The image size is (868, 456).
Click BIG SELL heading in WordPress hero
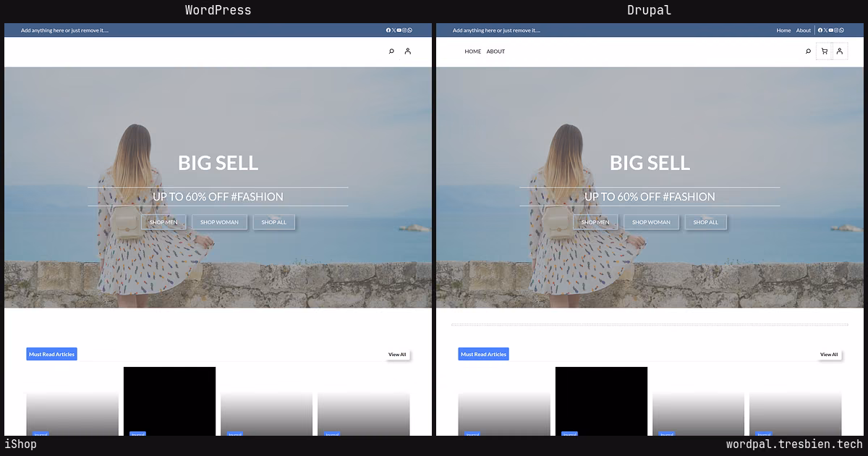[x=218, y=163]
